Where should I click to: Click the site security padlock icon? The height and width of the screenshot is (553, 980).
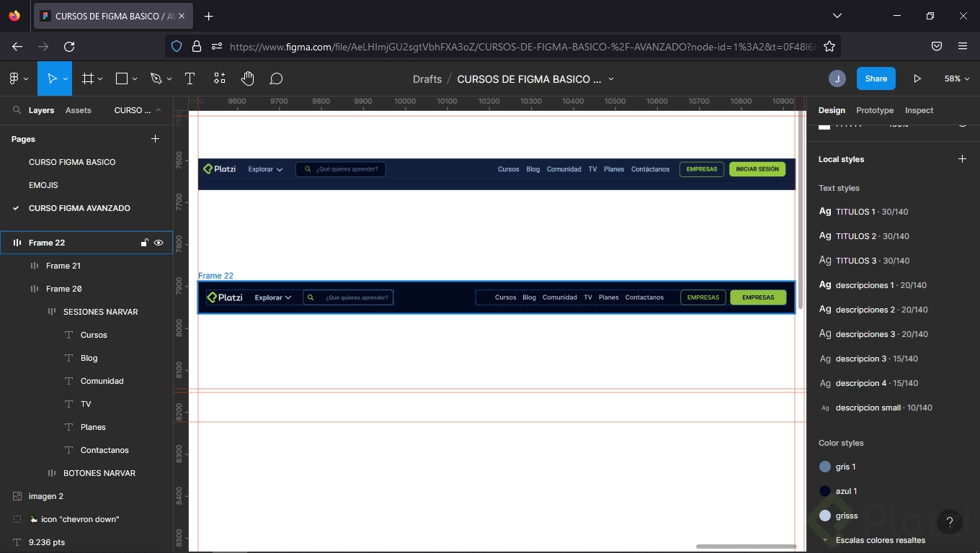pyautogui.click(x=196, y=46)
